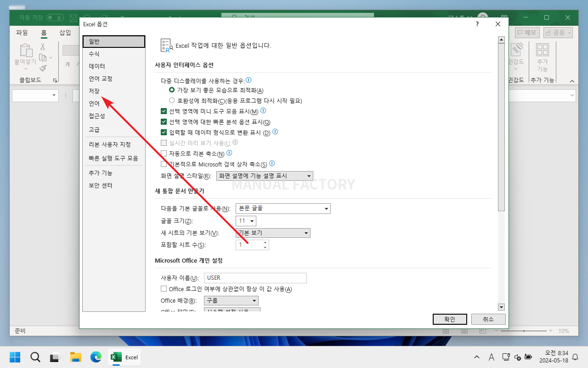Select 수식 category in options list
The height and width of the screenshot is (368, 588).
tap(114, 54)
